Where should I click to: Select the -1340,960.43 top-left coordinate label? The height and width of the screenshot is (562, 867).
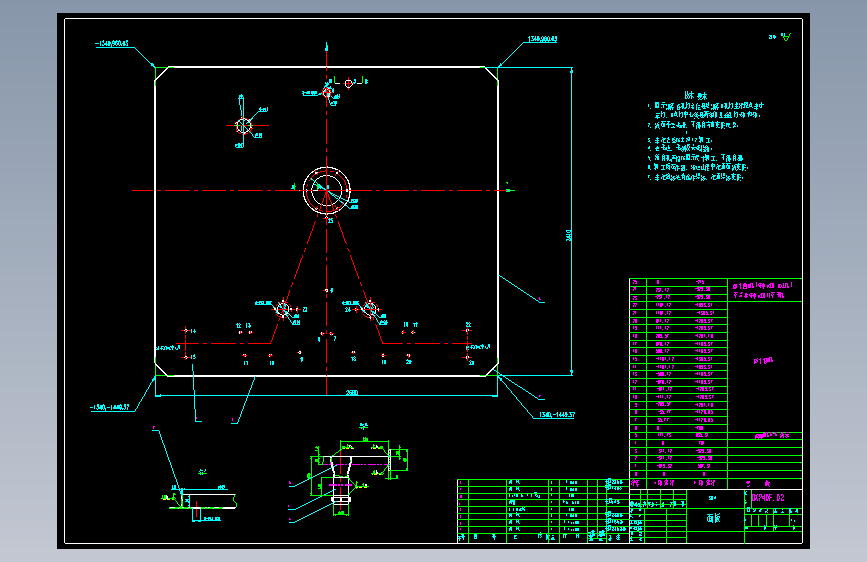[112, 43]
